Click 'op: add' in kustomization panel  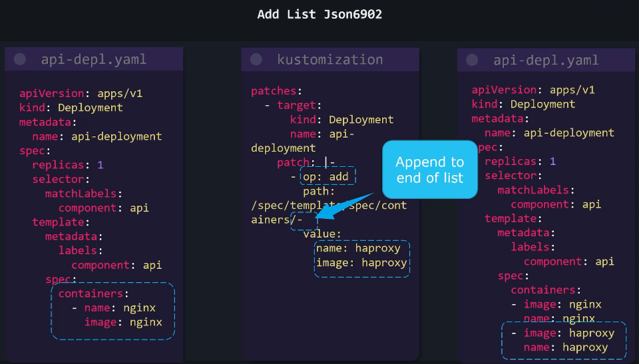tap(325, 176)
